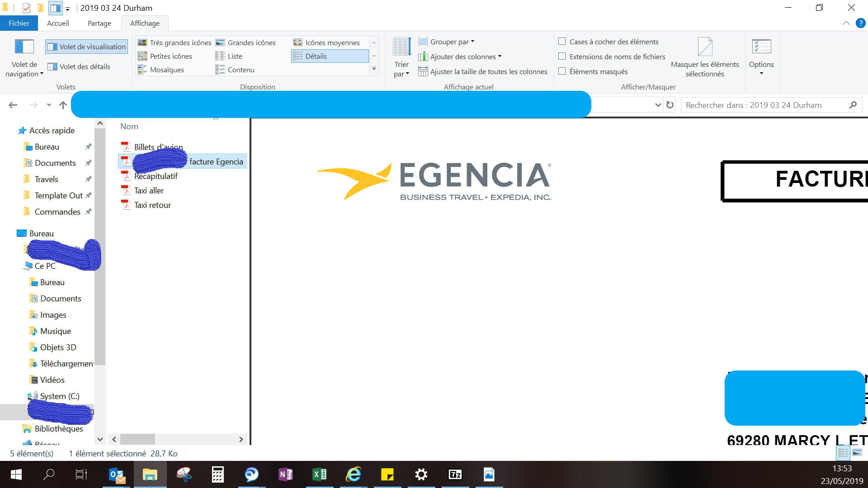Screen dimensions: 868x488
Task: Select Taxi retour PDF file
Action: point(152,205)
